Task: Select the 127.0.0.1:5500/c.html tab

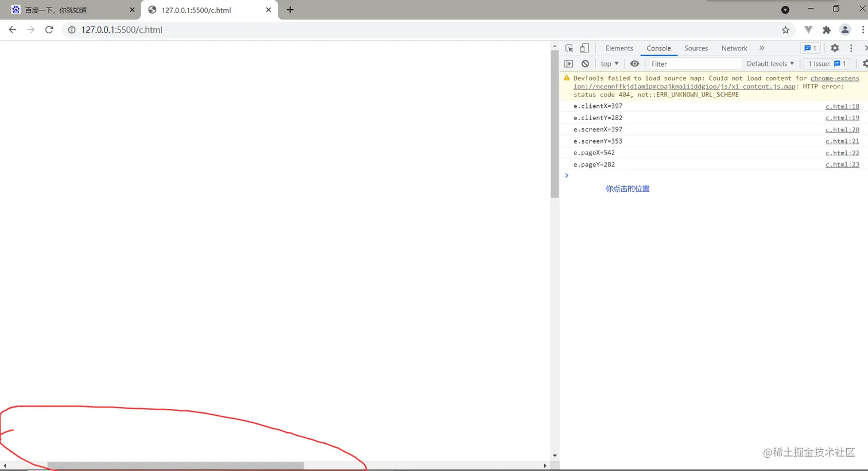Action: pos(210,10)
